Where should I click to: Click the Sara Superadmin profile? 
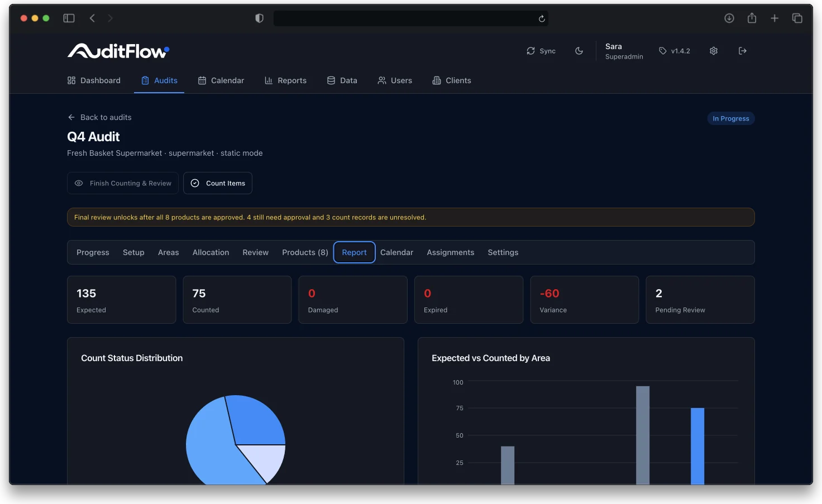tap(624, 51)
